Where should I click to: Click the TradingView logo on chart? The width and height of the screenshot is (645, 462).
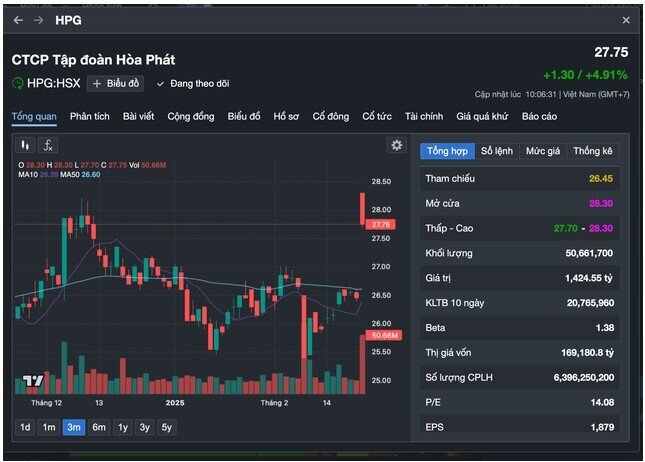pos(32,381)
